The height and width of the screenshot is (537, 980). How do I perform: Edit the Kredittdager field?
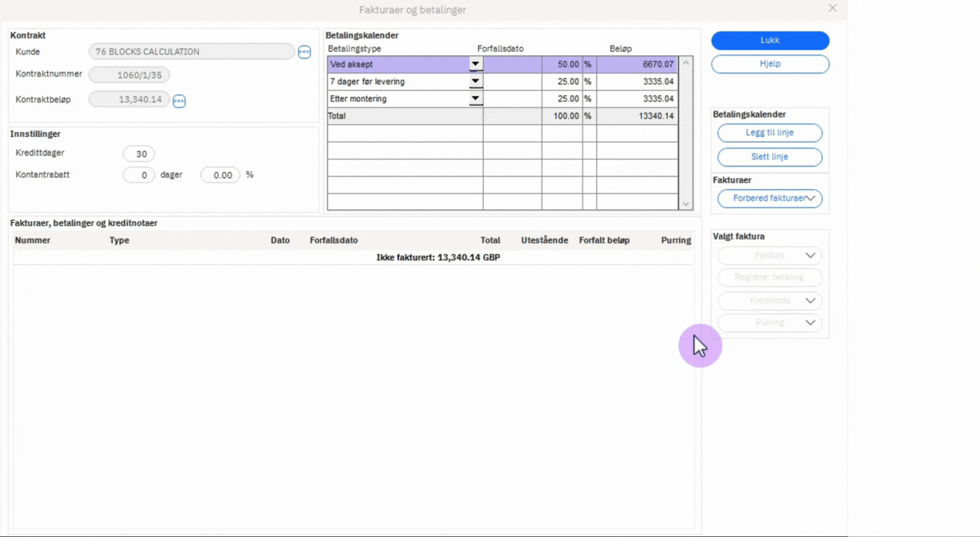tap(139, 154)
